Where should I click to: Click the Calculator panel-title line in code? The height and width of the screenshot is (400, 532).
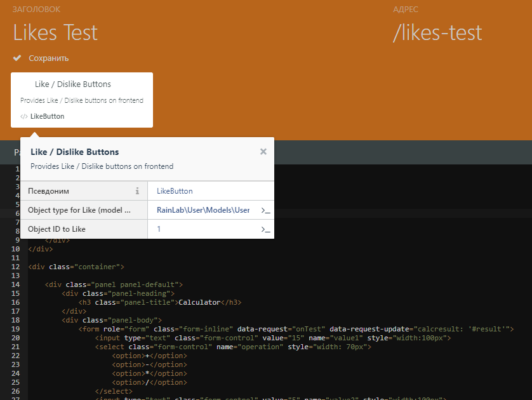[160, 302]
